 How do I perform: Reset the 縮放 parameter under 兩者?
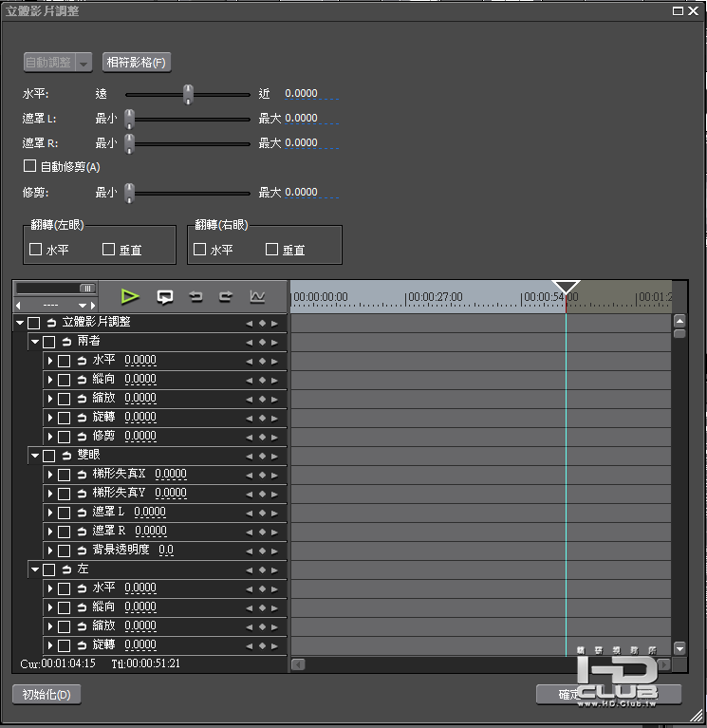(x=83, y=399)
